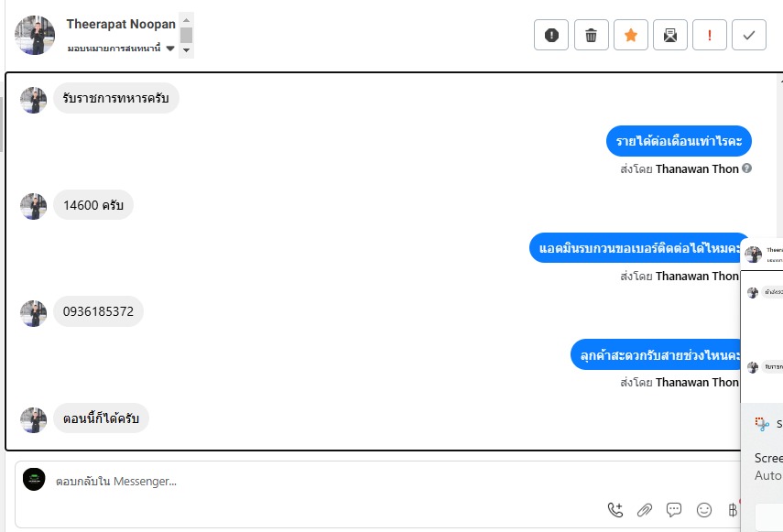Click the scroll down arrow beside contact name

(x=186, y=50)
